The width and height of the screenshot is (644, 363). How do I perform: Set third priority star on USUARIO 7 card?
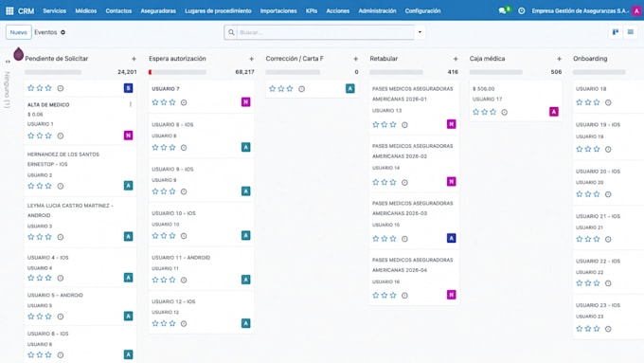point(172,102)
